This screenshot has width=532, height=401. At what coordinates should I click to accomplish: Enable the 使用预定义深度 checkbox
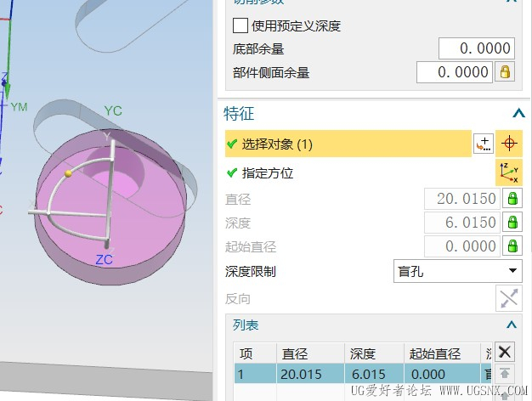coord(241,25)
